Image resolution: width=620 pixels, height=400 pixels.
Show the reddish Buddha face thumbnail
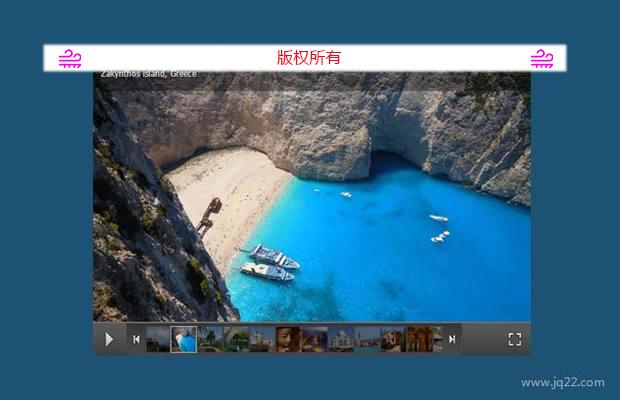pyautogui.click(x=288, y=339)
